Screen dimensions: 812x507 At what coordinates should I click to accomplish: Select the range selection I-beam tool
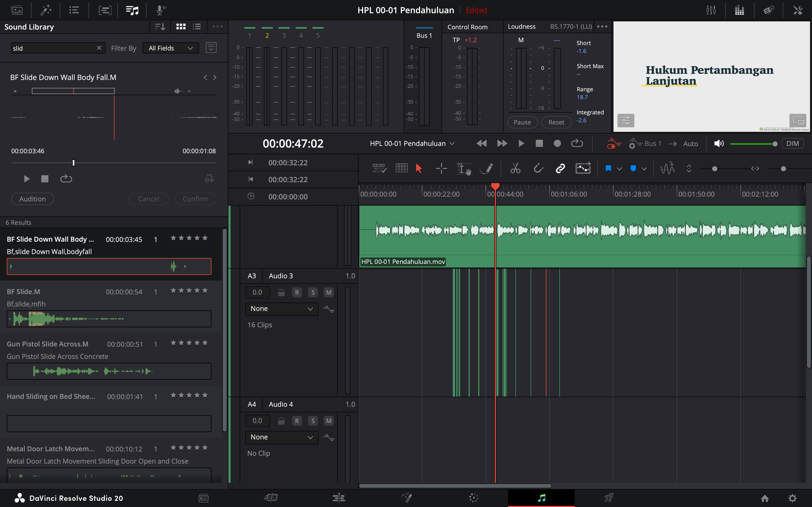point(464,168)
